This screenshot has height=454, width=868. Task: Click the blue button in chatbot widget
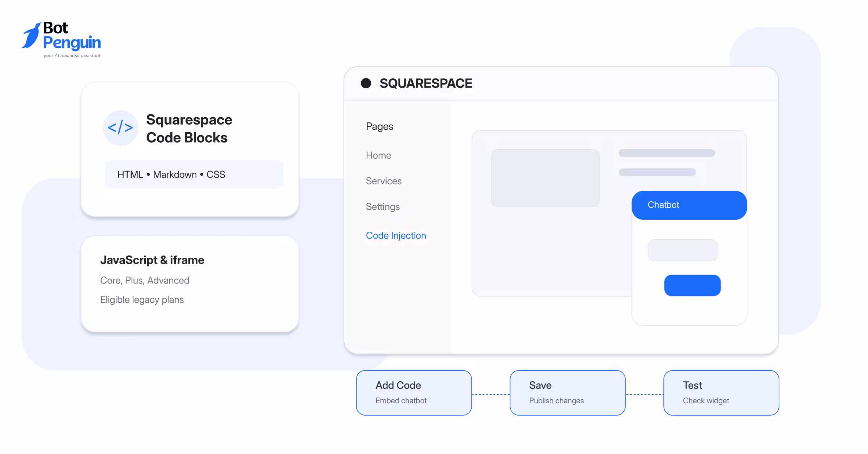(692, 285)
